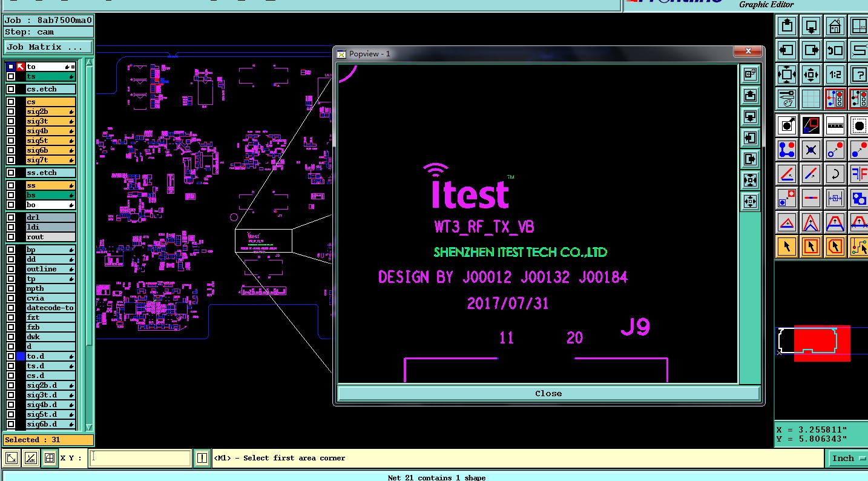Image resolution: width=868 pixels, height=481 pixels.
Task: Select the datecode-to layer row
Action: click(51, 308)
